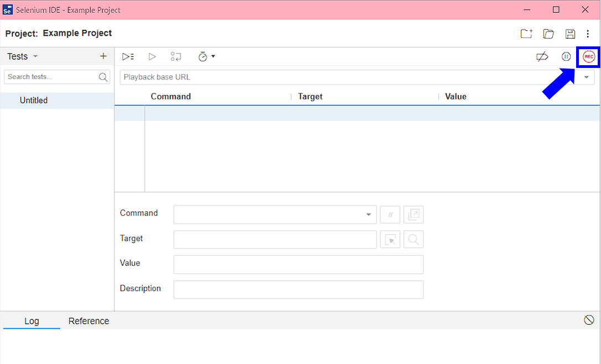Toggle disable breakpoints
601x364 pixels.
pyautogui.click(x=542, y=56)
